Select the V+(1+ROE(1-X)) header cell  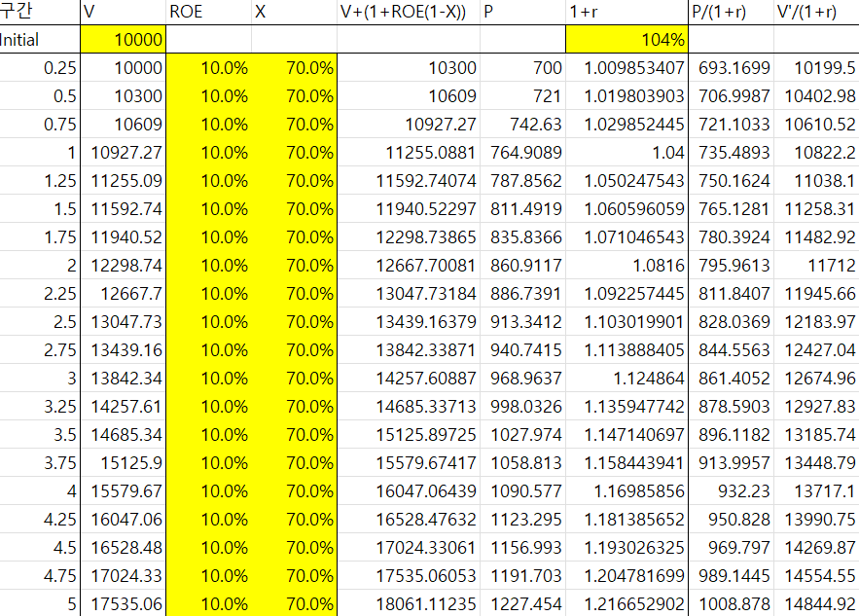point(408,12)
